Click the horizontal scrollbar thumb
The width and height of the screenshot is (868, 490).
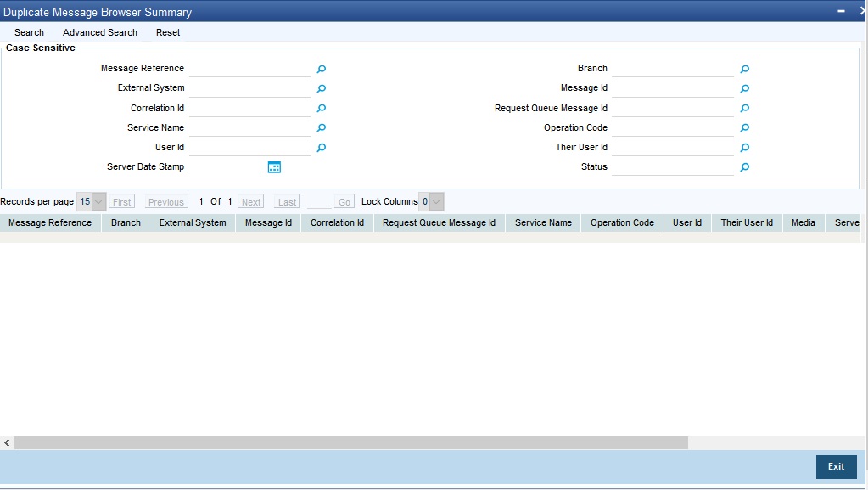click(351, 443)
